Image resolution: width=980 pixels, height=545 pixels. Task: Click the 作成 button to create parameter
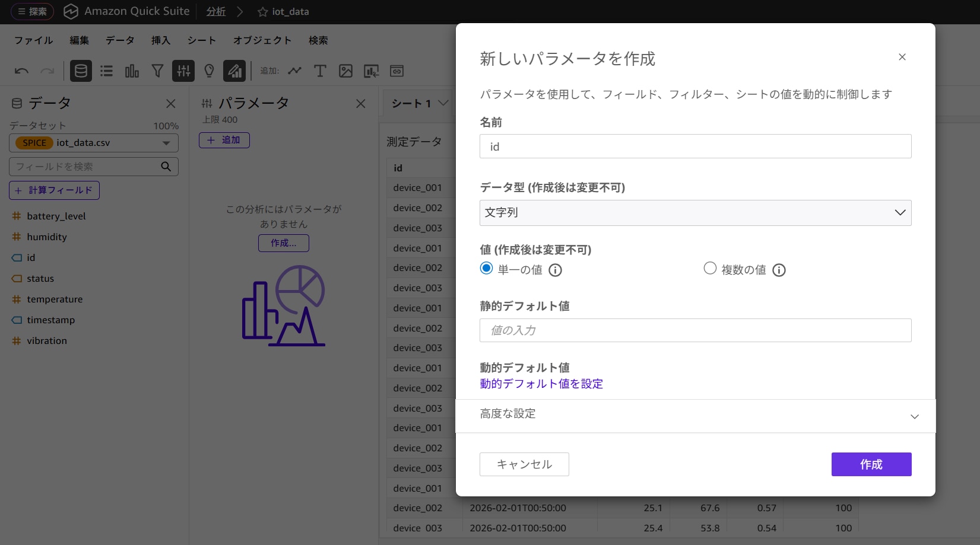[871, 464]
